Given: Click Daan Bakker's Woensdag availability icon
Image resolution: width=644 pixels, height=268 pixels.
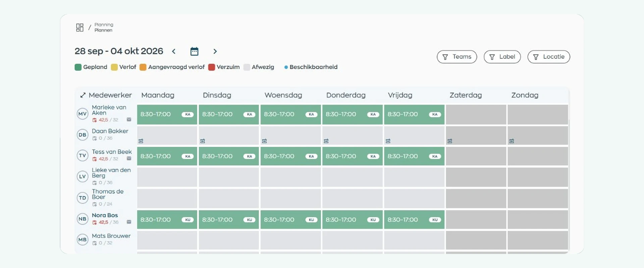Looking at the screenshot, I should coord(264,141).
